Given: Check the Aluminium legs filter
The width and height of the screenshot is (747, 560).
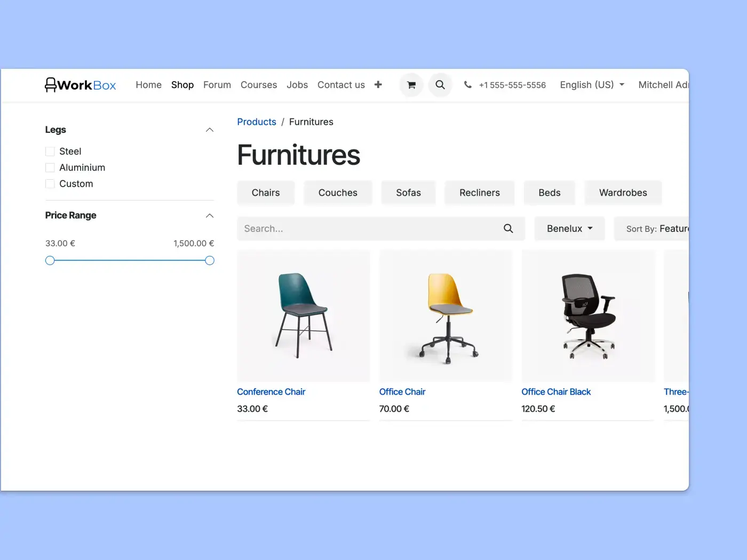Looking at the screenshot, I should click(x=50, y=167).
